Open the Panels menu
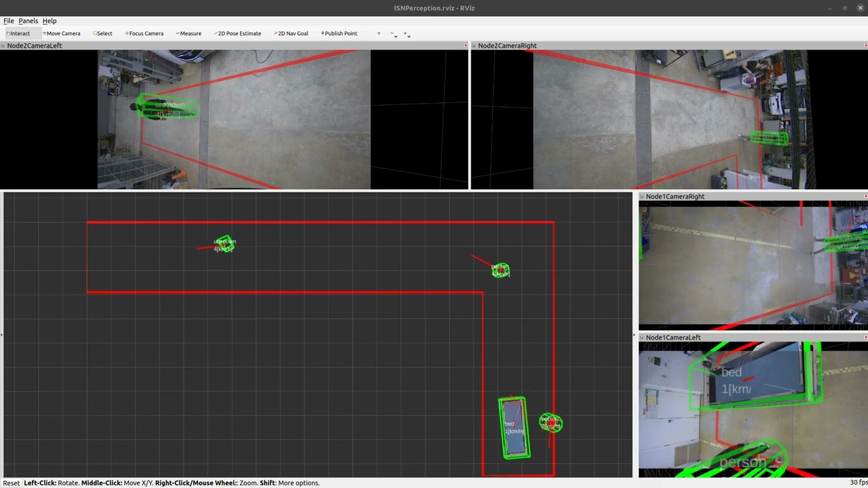This screenshot has height=488, width=868. click(28, 21)
